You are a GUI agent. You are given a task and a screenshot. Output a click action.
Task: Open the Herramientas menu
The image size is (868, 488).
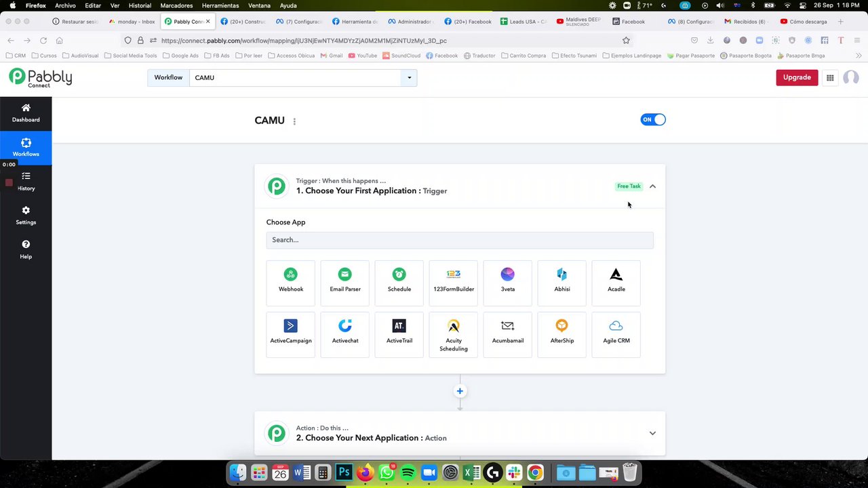(220, 5)
